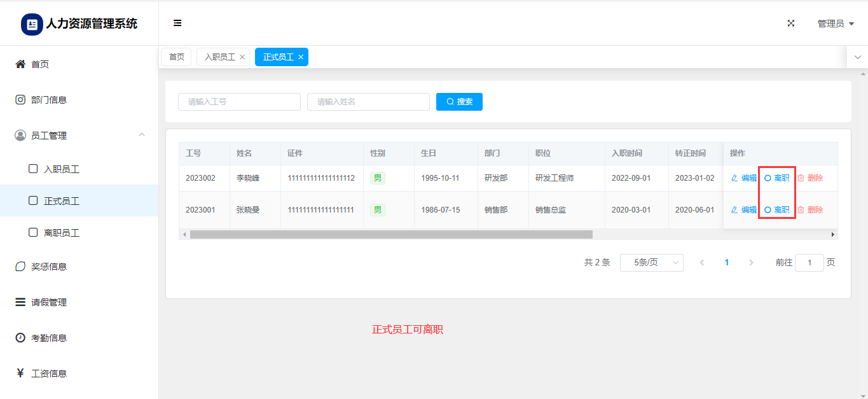
Task: Switch to the 首页 tab
Action: pos(176,57)
